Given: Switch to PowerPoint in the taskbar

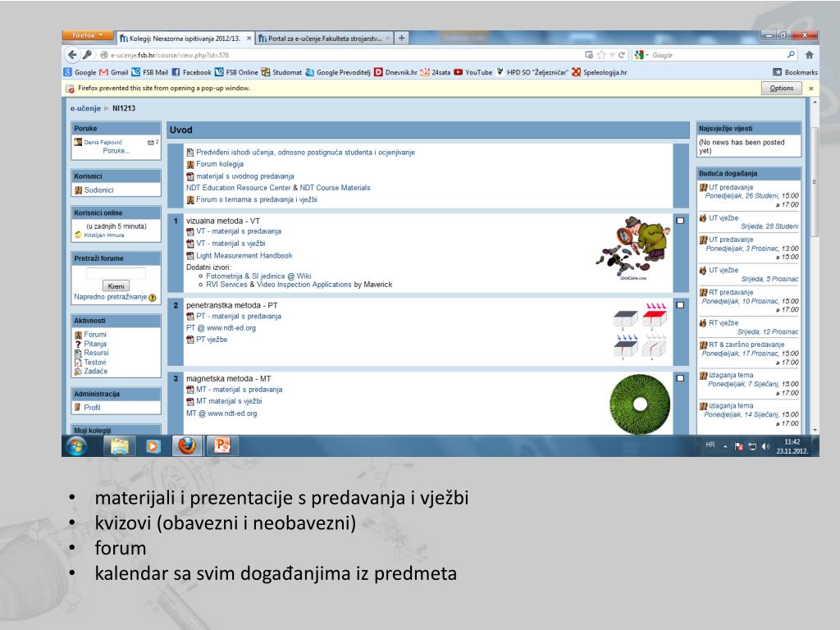Looking at the screenshot, I should pyautogui.click(x=221, y=445).
